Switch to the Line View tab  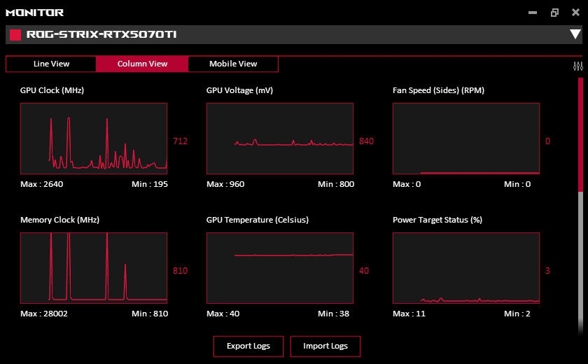coord(51,64)
